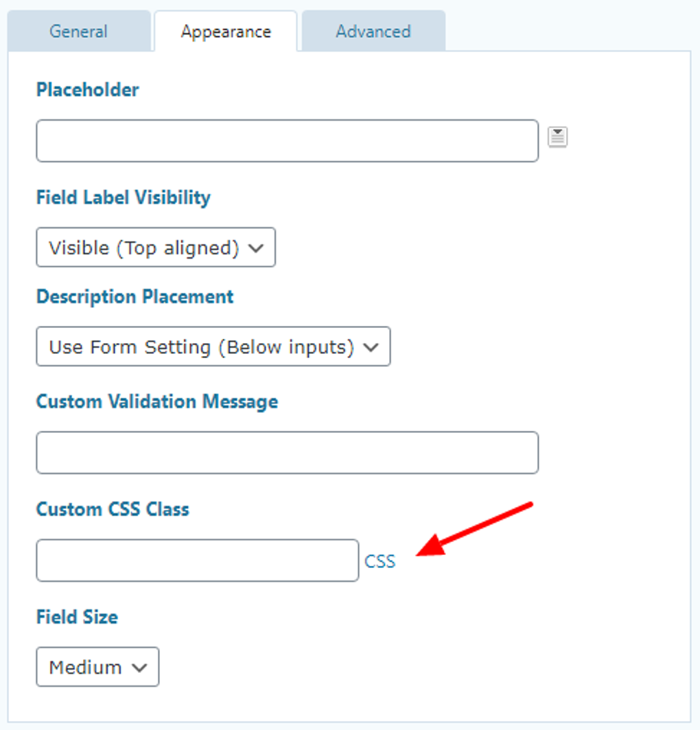
Task: Open the Medium field size selector
Action: click(97, 666)
